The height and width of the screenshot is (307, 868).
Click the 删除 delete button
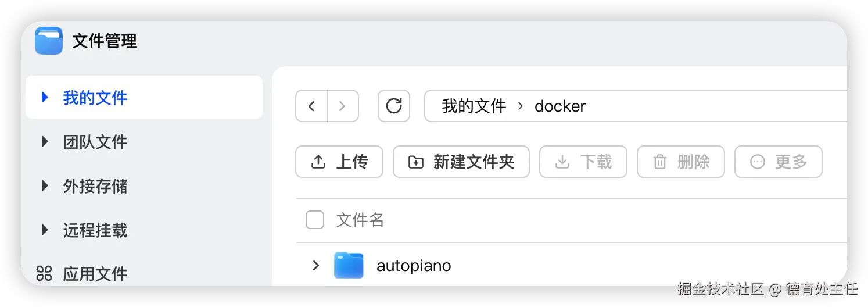(x=681, y=162)
